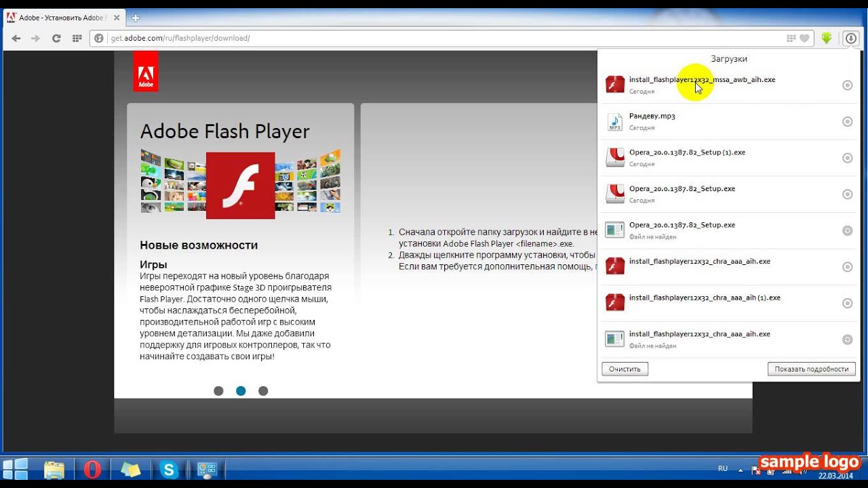
Task: Click the Opera icon in taskbar
Action: (x=93, y=469)
